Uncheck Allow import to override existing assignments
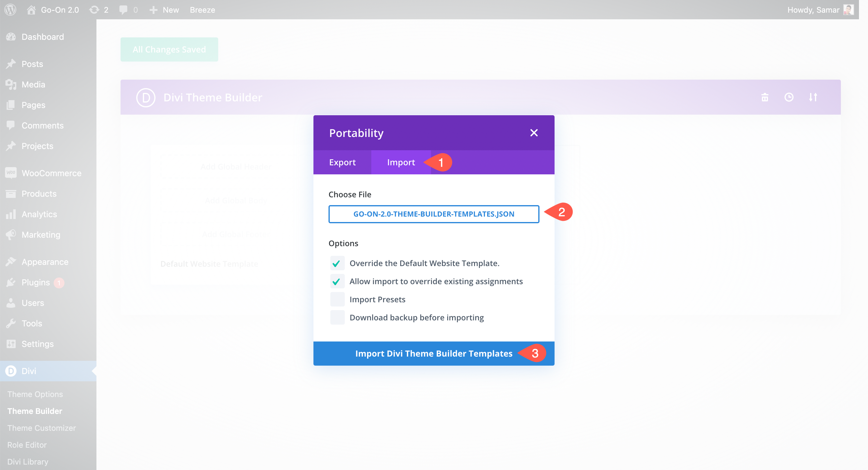Viewport: 868px width, 470px height. point(337,281)
